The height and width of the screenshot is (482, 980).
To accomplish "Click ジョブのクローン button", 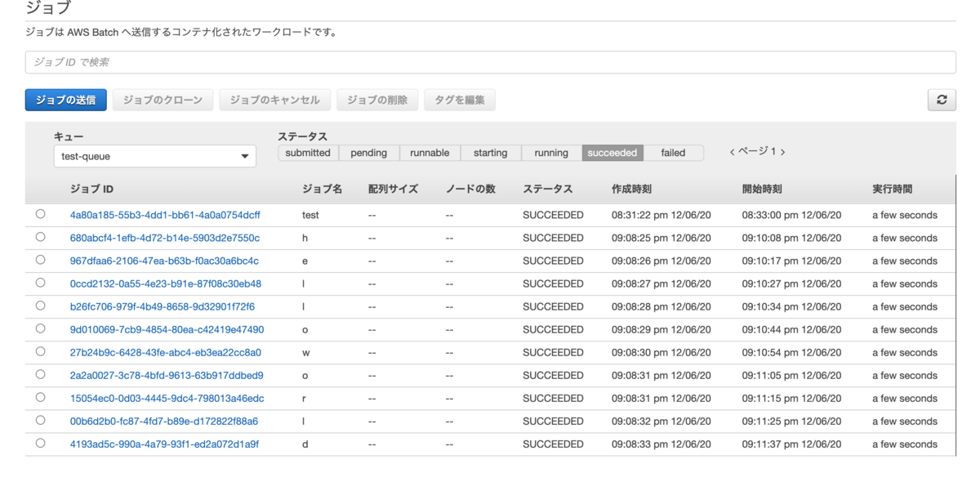I will tap(163, 100).
